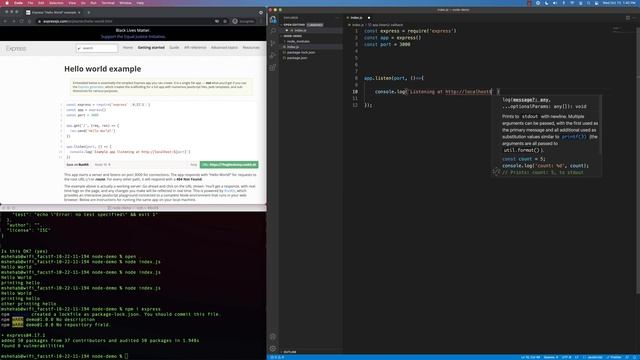
Task: Click Home in Express site navigation
Action: 128,48
